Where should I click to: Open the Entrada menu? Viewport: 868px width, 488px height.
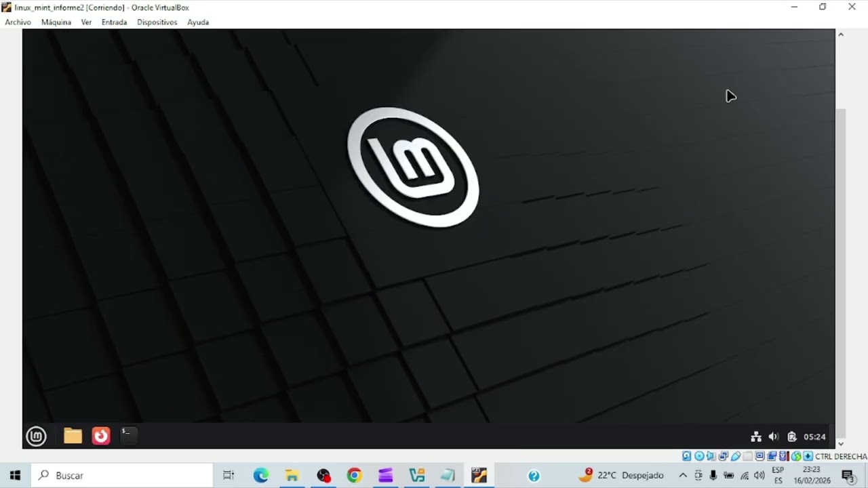114,22
